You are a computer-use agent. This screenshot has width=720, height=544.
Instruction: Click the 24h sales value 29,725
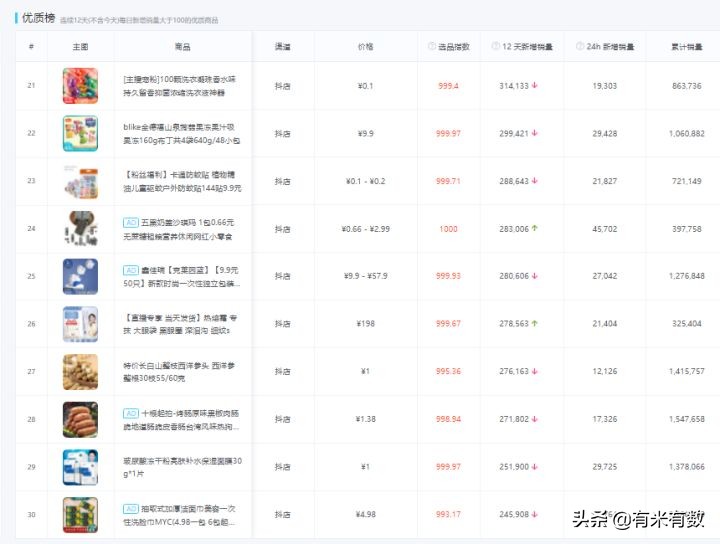click(x=605, y=467)
